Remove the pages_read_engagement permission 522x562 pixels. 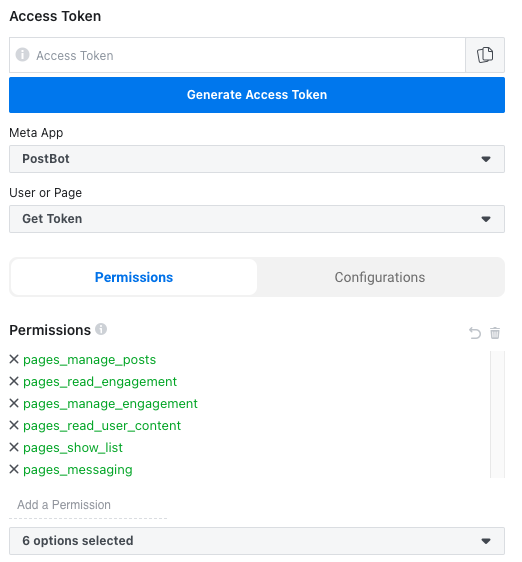click(14, 381)
